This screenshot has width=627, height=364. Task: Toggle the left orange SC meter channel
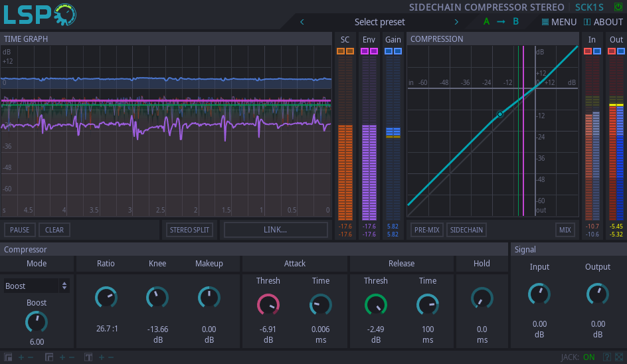point(341,51)
